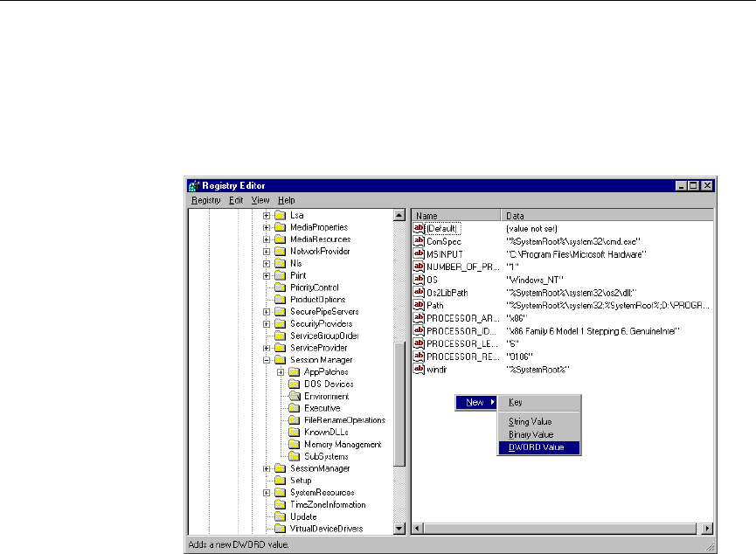This screenshot has height=554, width=756.
Task: Click the Memory Management folder icon
Action: (x=295, y=445)
